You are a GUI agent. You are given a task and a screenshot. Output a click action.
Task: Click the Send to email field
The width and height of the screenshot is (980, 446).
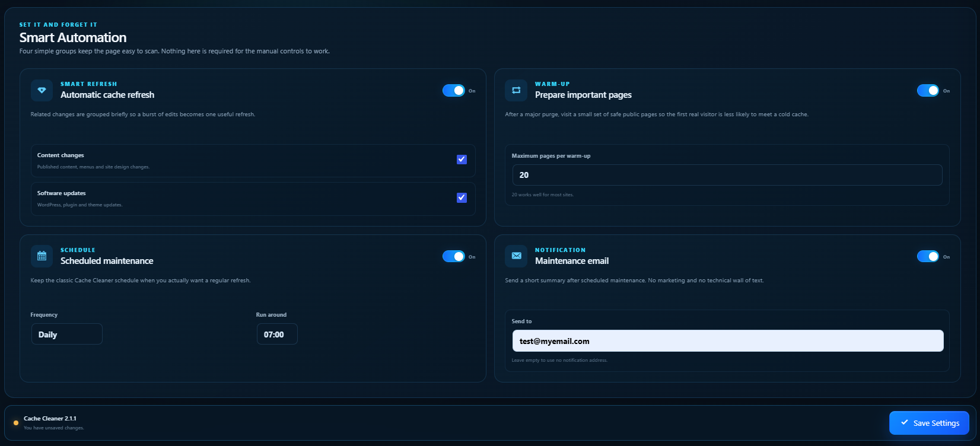tap(727, 341)
